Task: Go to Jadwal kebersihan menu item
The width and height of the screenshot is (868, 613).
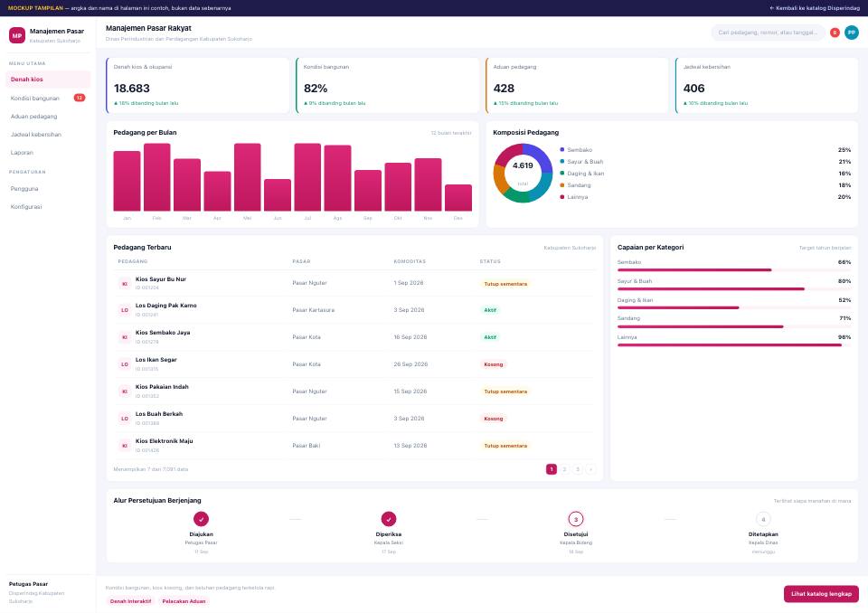Action: coord(48,135)
